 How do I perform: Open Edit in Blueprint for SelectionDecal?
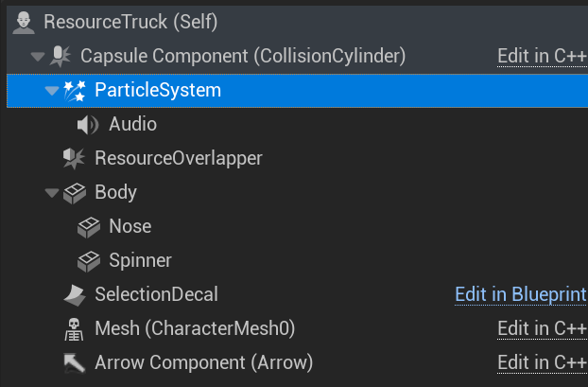pos(520,294)
